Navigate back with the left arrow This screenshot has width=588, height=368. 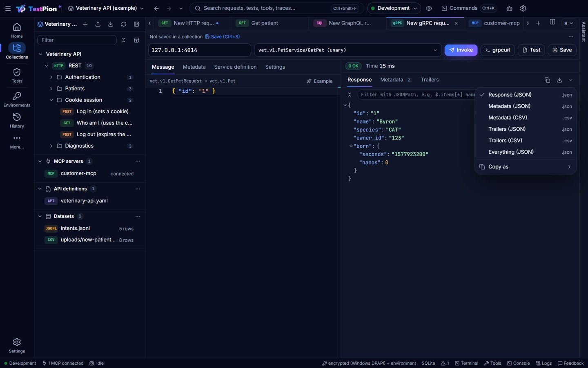(156, 8)
